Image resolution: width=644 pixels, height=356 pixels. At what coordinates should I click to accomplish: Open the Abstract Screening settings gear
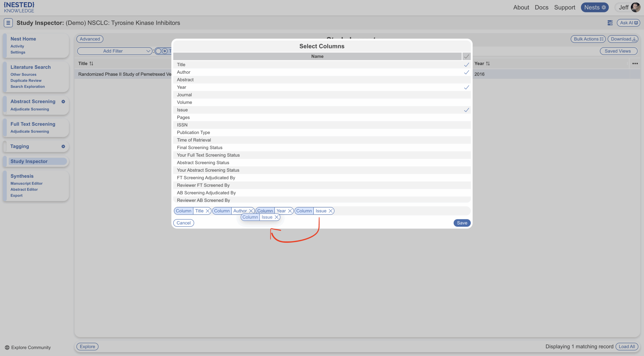(x=63, y=101)
